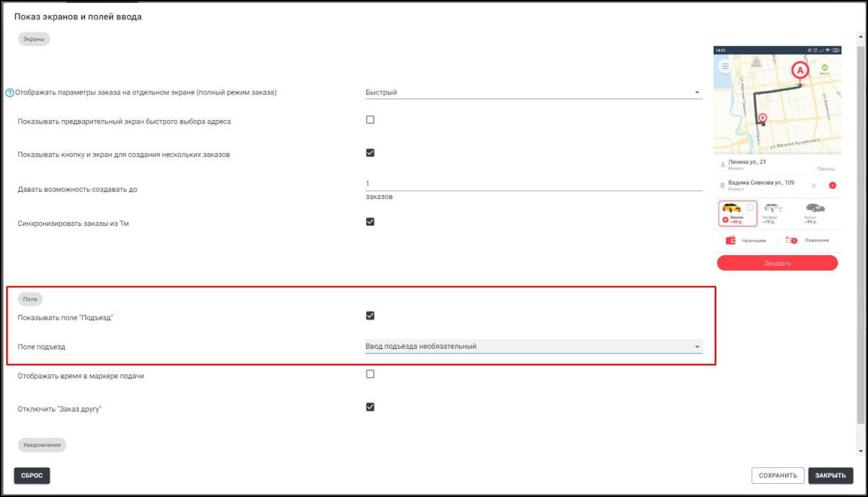Open the 'Быстрый' order mode dropdown
868x497 pixels.
click(x=533, y=92)
